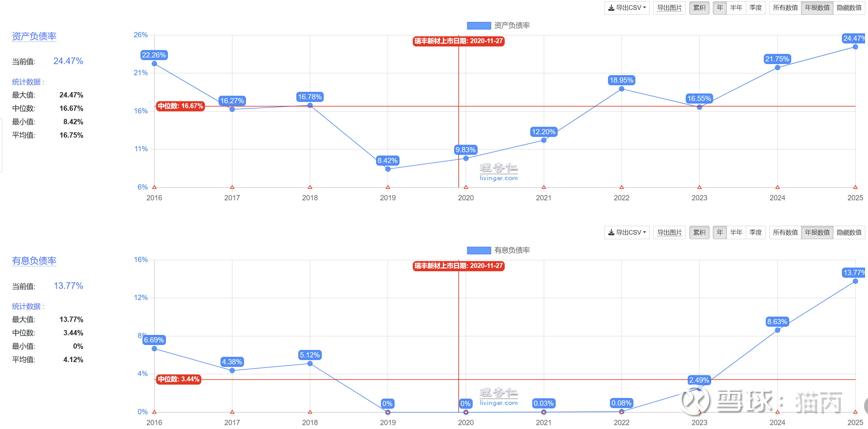Toggle 累积 on the bottom chart
The image size is (868, 429).
pyautogui.click(x=699, y=232)
